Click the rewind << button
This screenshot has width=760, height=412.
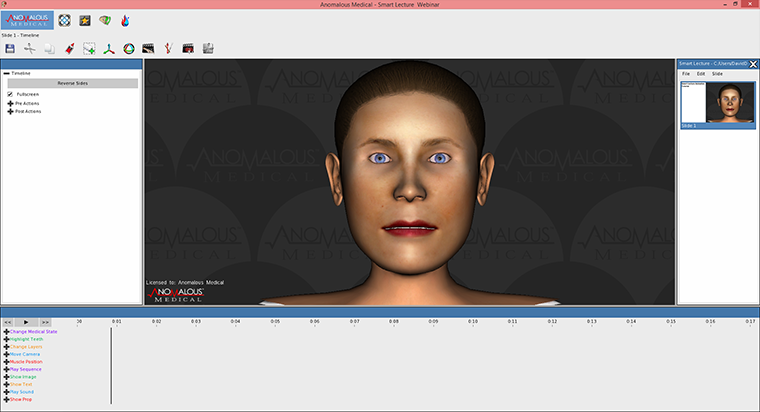click(8, 322)
